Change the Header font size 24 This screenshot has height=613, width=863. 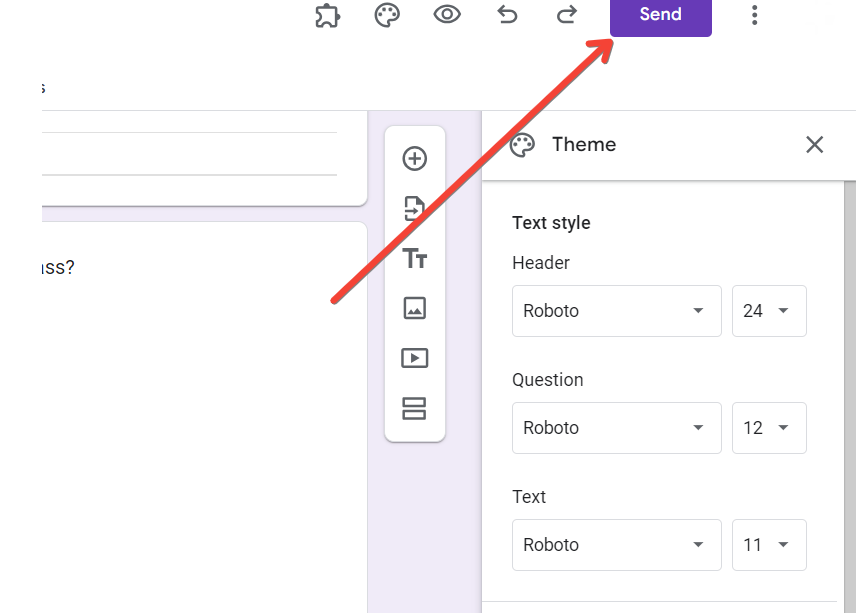[768, 311]
